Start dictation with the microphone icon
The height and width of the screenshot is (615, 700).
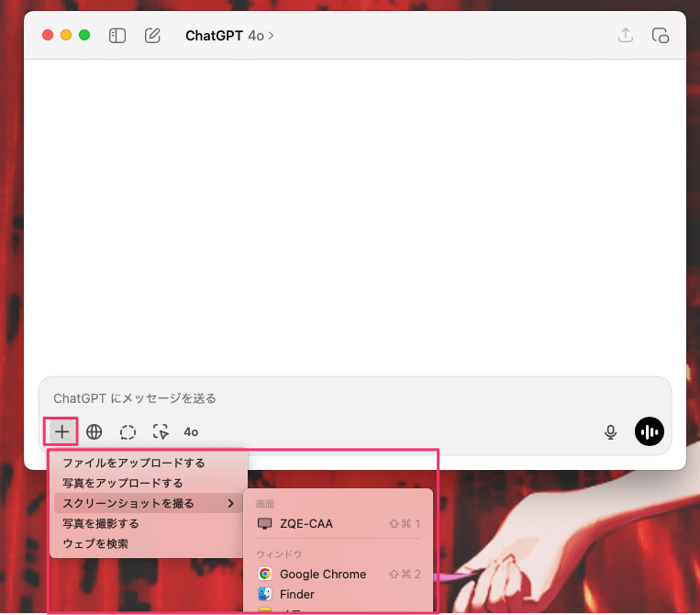point(610,431)
